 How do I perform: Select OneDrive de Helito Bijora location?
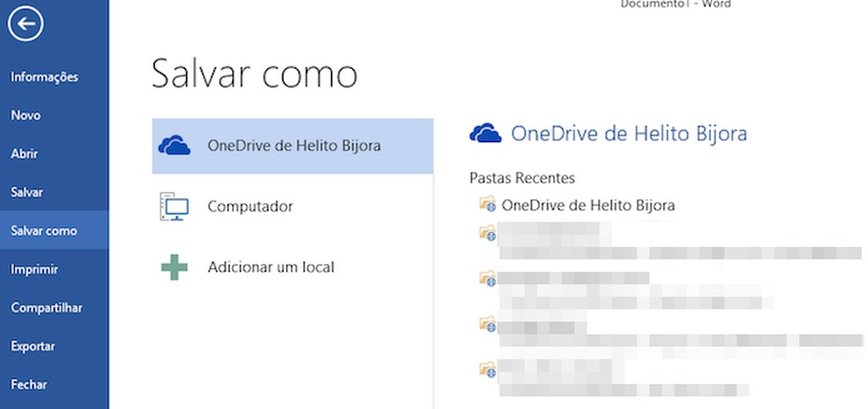(292, 146)
